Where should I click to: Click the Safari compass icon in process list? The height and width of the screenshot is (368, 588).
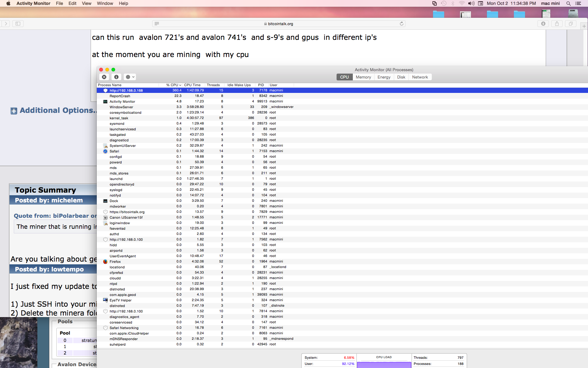pos(105,151)
